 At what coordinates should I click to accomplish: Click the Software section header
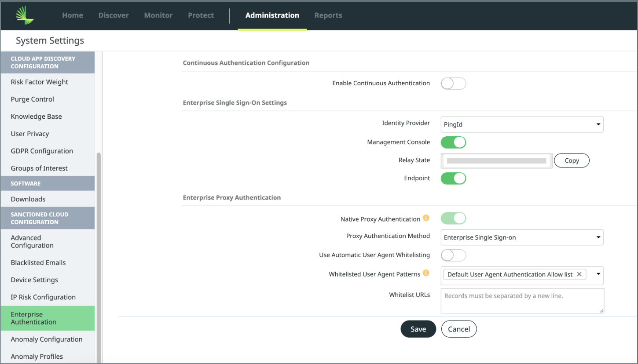(48, 183)
